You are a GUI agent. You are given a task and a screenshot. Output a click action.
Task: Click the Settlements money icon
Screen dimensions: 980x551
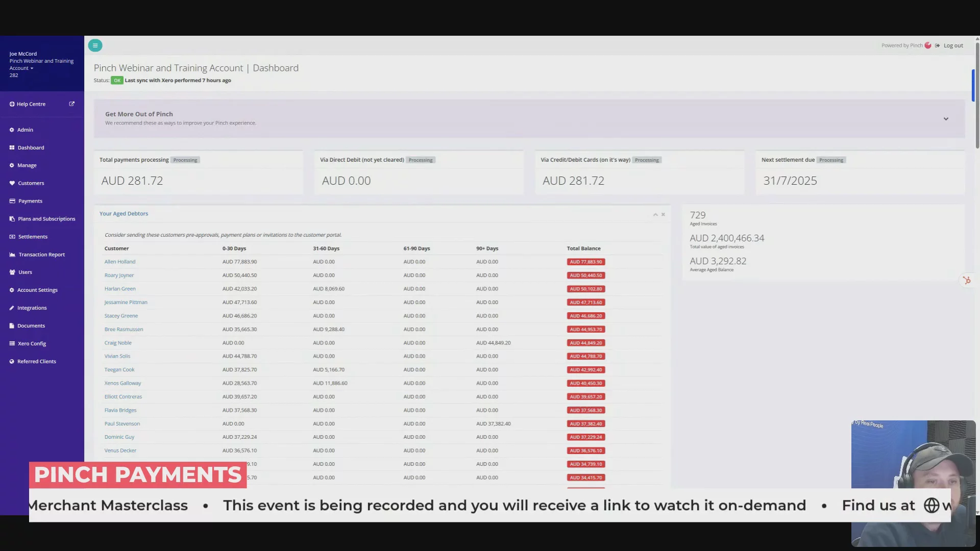pos(12,237)
